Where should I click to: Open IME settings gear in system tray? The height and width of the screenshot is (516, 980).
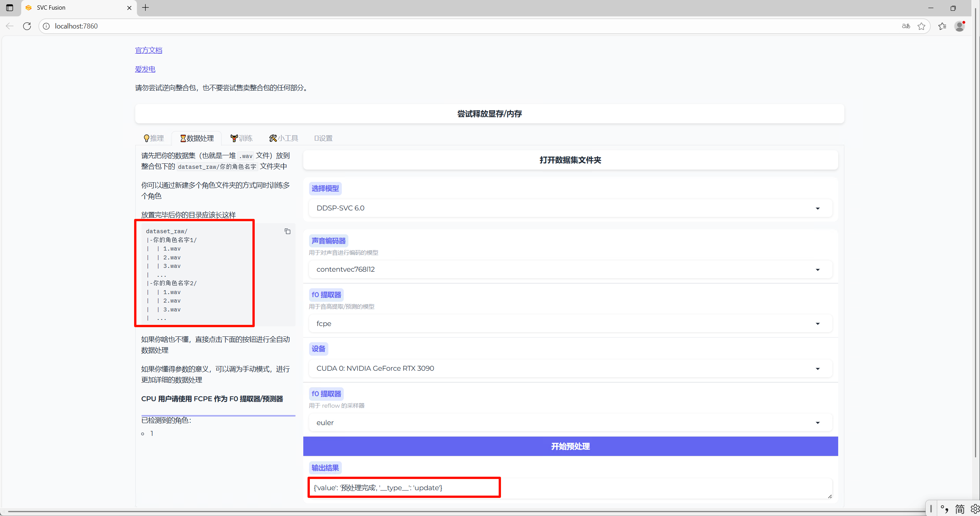coord(975,509)
